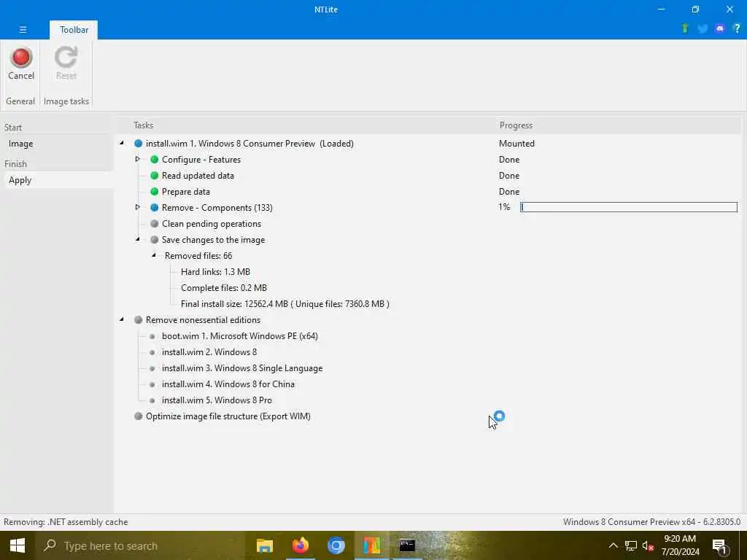Image resolution: width=747 pixels, height=560 pixels.
Task: Click grey dot beside Remove nonessential editions
Action: (x=138, y=320)
